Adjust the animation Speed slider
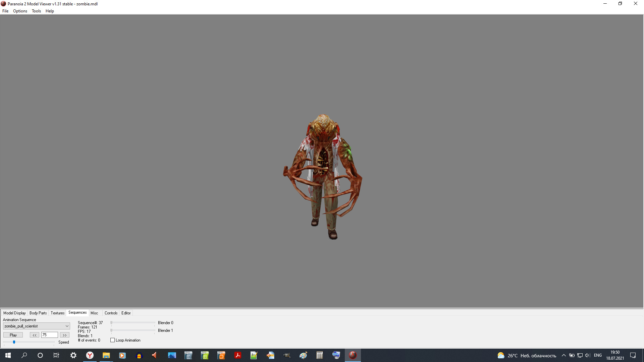The height and width of the screenshot is (362, 644). 14,342
